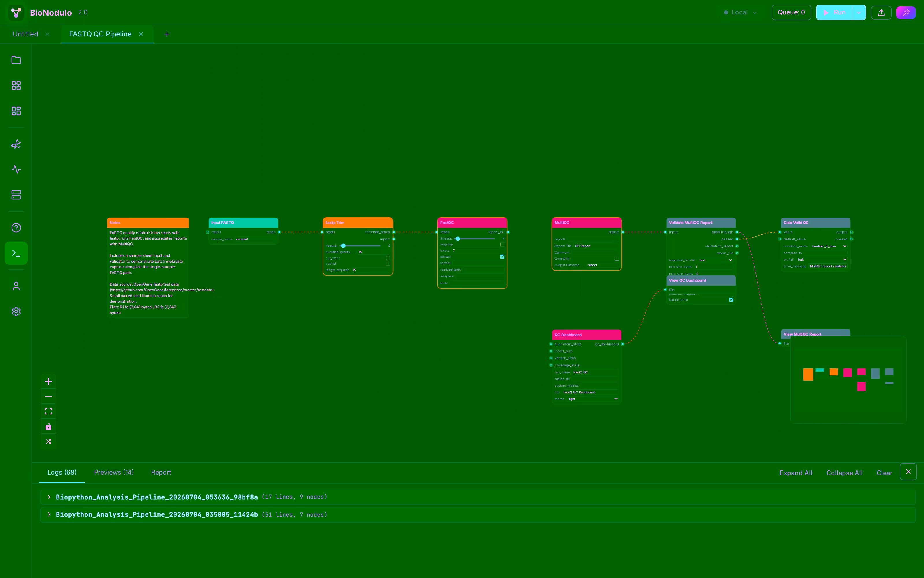This screenshot has height=578, width=924.
Task: Adjust threads slider in FastQC node
Action: [x=475, y=238]
